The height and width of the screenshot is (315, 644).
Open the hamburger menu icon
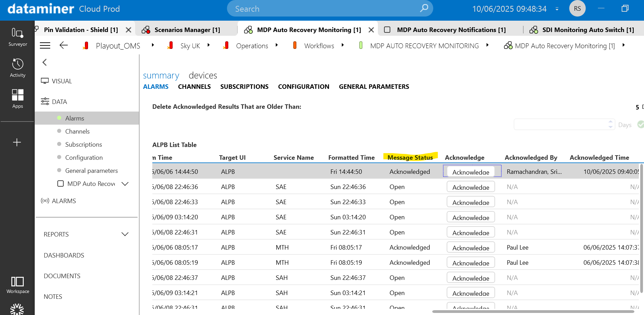coord(45,45)
